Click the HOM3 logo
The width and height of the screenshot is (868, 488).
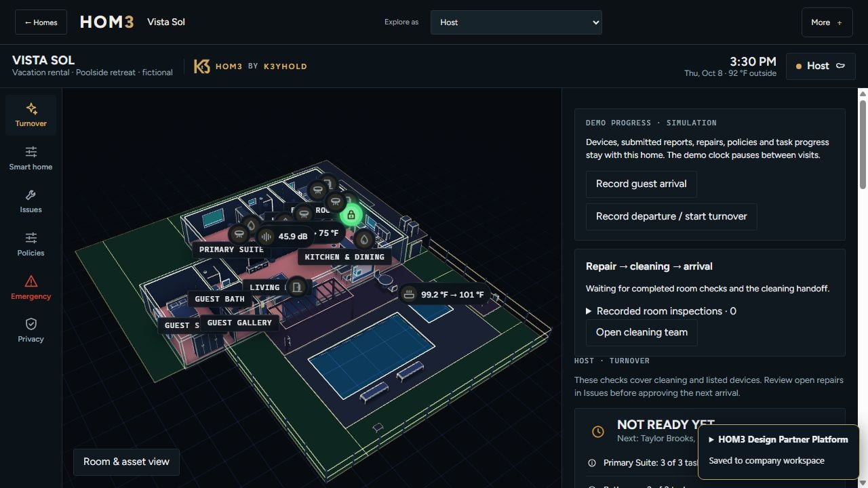pos(107,22)
